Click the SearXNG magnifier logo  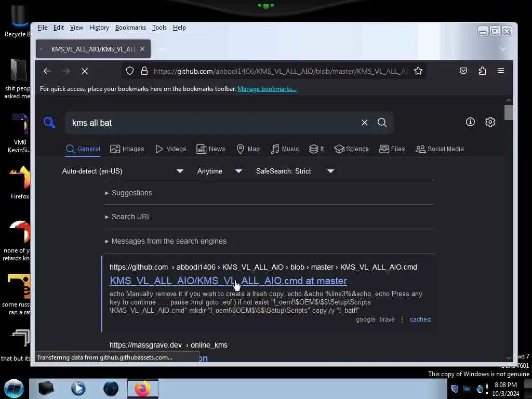tap(49, 122)
